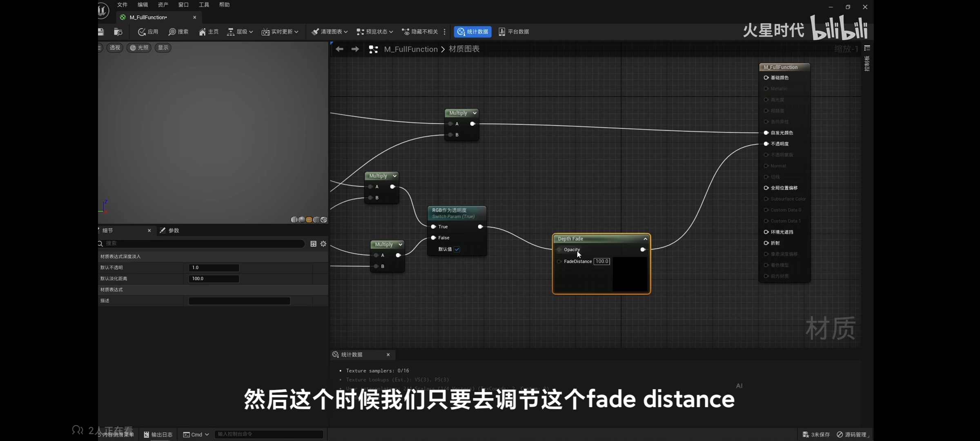Toggle the Stats (统计数据) button
The image size is (980, 441).
(472, 32)
